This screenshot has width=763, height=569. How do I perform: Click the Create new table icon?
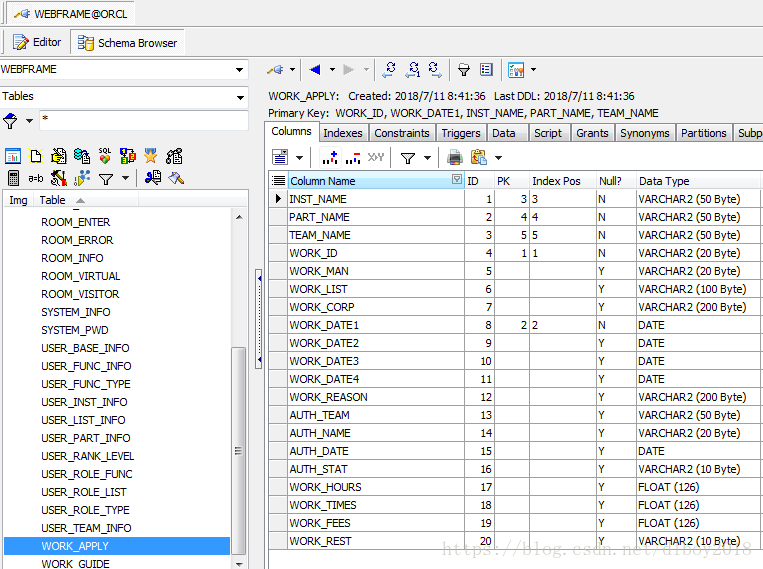[36, 156]
